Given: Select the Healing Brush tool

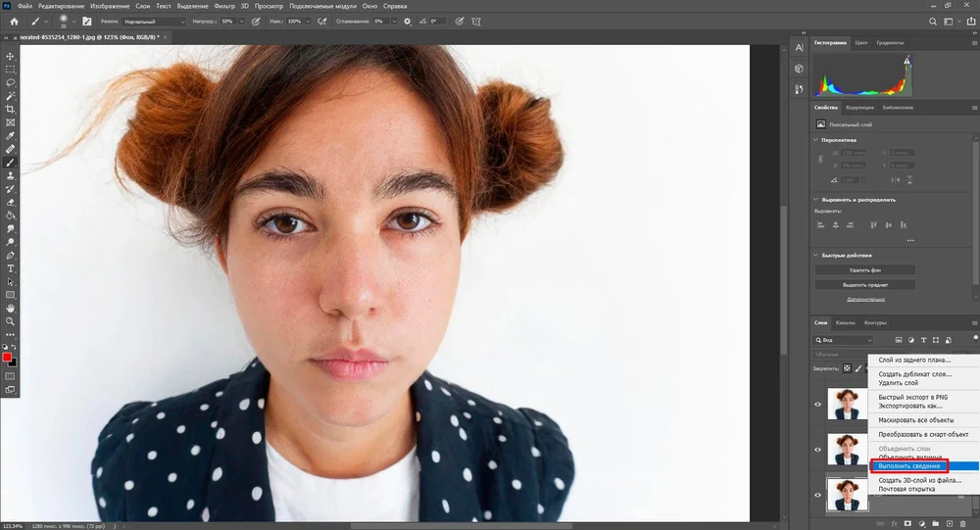Looking at the screenshot, I should 10,149.
